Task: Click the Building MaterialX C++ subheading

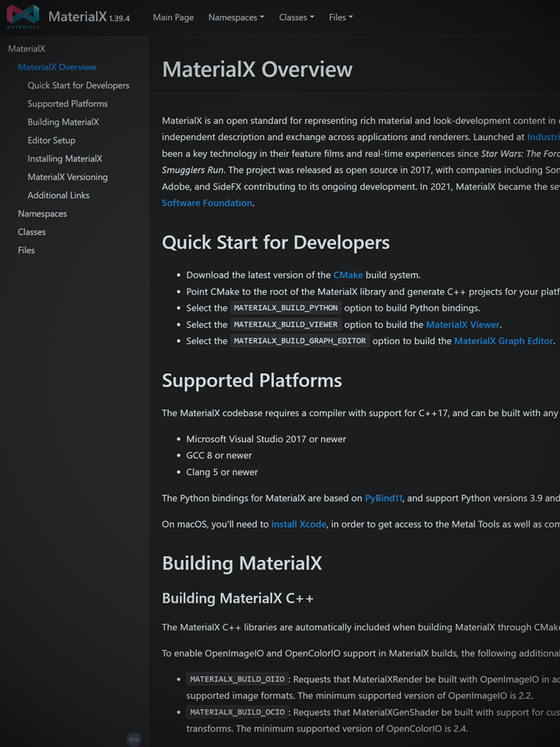Action: (238, 598)
